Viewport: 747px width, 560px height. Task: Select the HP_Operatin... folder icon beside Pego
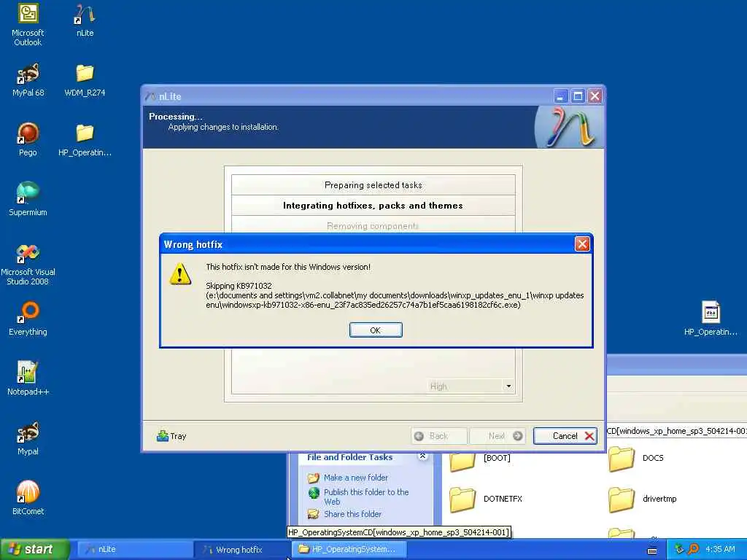coord(85,139)
